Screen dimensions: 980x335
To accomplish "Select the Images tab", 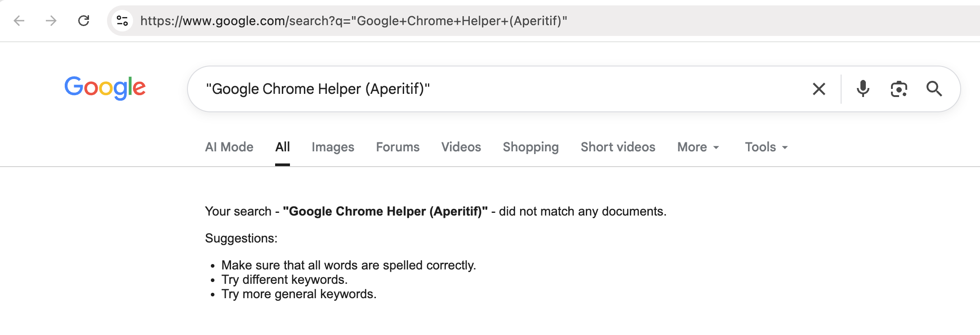I will pos(333,147).
